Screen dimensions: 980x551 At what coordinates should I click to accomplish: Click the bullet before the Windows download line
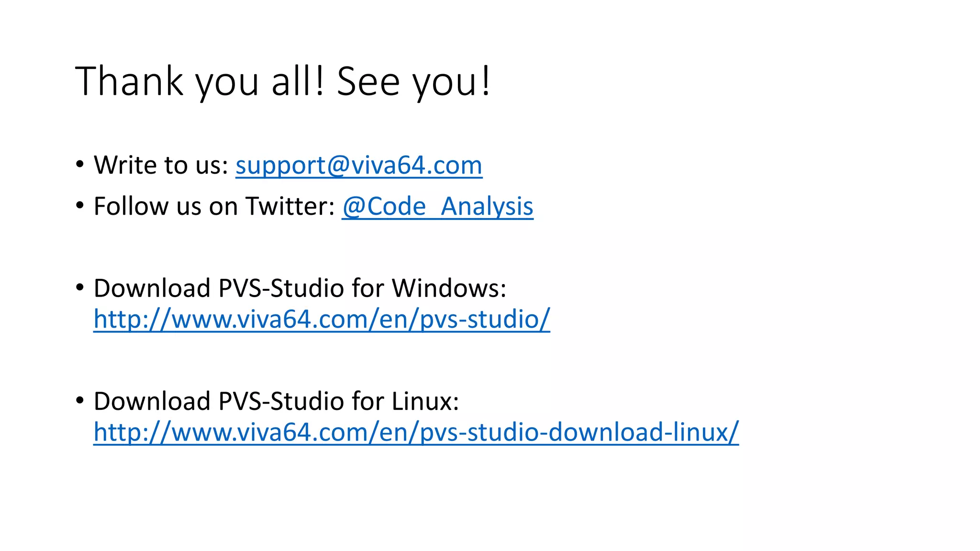[80, 287]
